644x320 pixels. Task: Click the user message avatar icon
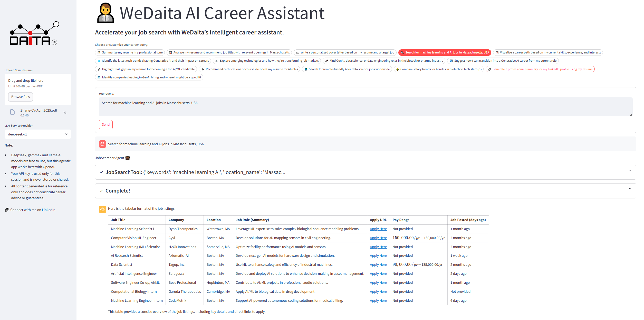coord(102,144)
